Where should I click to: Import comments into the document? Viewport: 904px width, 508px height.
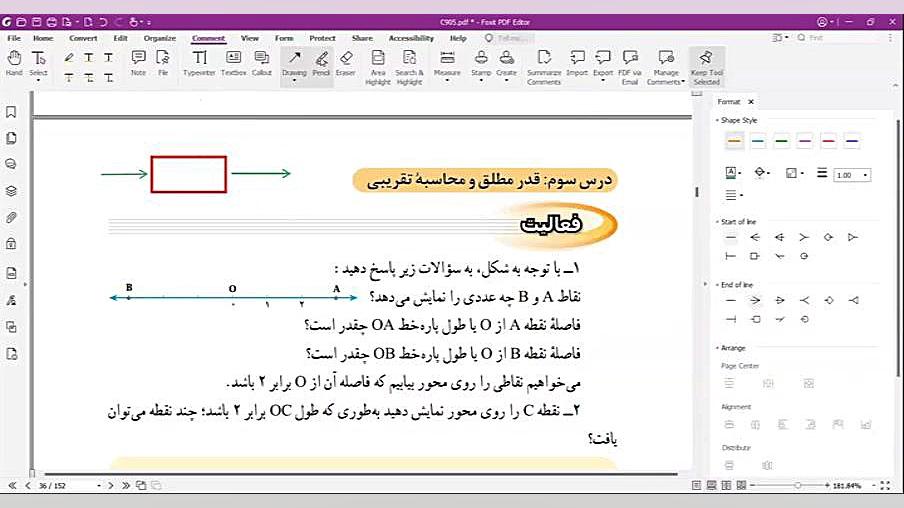coord(577,62)
